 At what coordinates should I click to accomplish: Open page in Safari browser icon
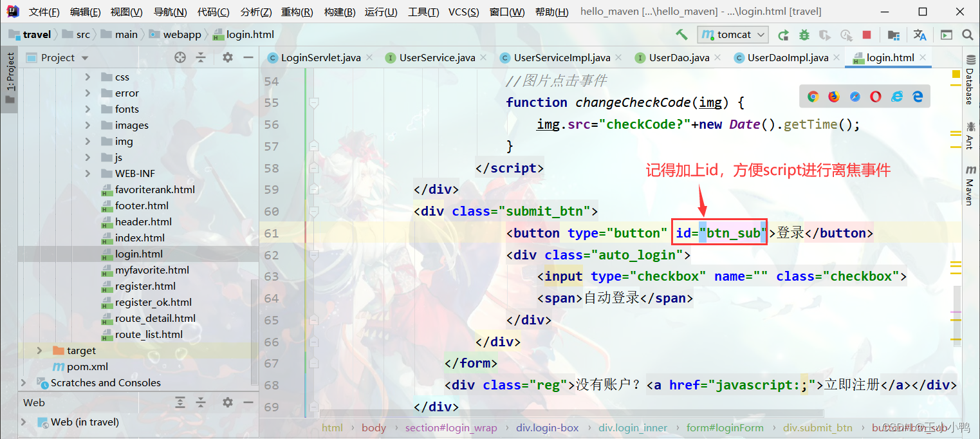coord(855,97)
